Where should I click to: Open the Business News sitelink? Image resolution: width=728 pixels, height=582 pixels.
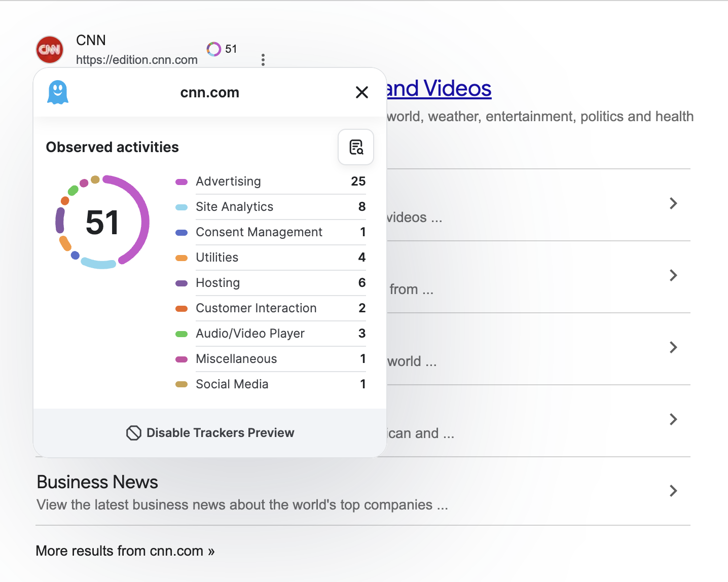[x=97, y=482]
